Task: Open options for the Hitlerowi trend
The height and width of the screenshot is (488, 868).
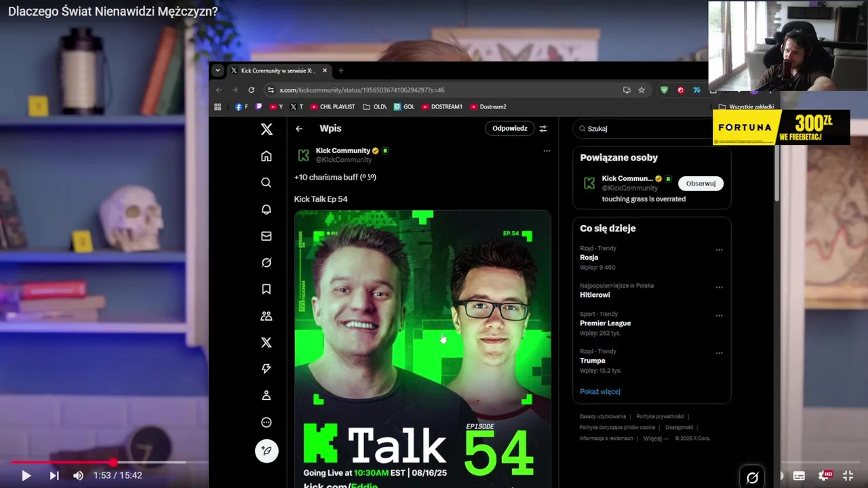Action: (x=719, y=287)
